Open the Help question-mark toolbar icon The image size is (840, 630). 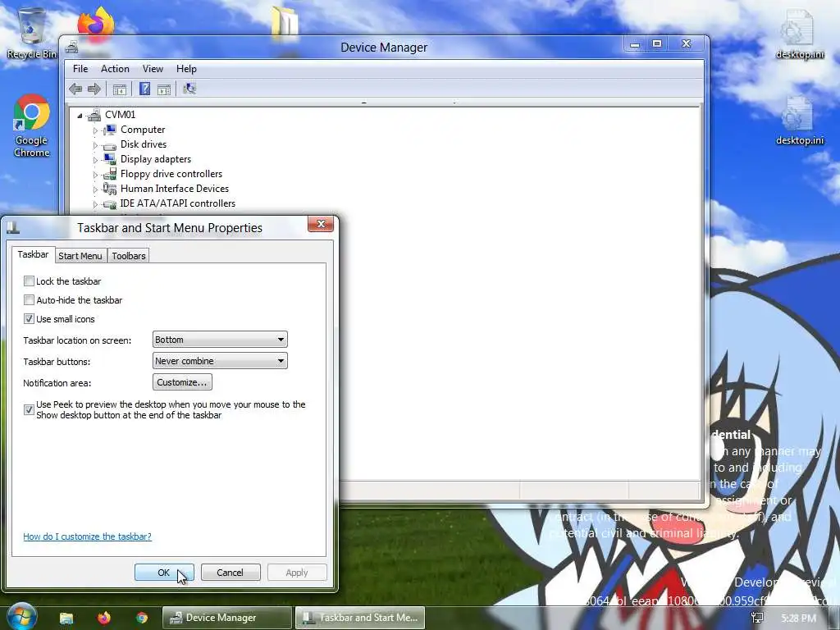coord(144,89)
